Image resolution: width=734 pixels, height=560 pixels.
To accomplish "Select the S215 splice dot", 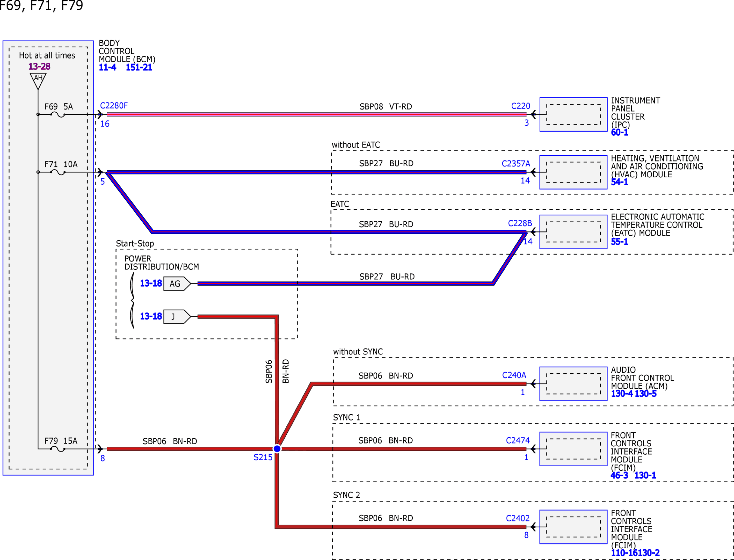I will pos(277,449).
